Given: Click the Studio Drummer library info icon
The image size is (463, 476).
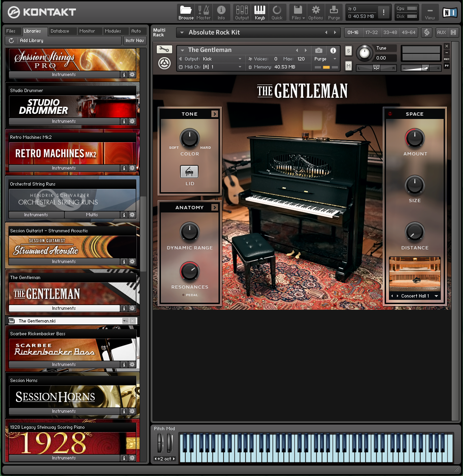Looking at the screenshot, I should 124,121.
